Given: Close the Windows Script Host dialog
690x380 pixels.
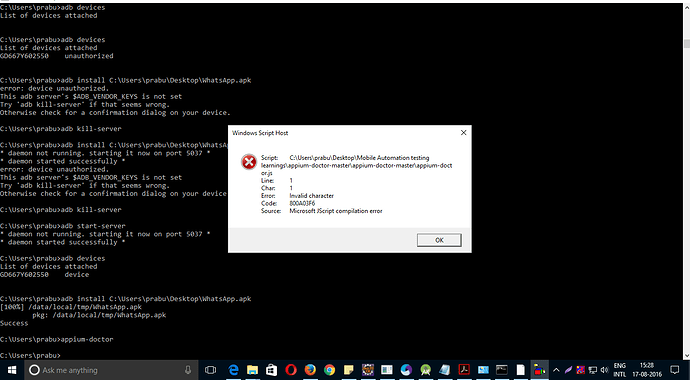Looking at the screenshot, I should [463, 132].
